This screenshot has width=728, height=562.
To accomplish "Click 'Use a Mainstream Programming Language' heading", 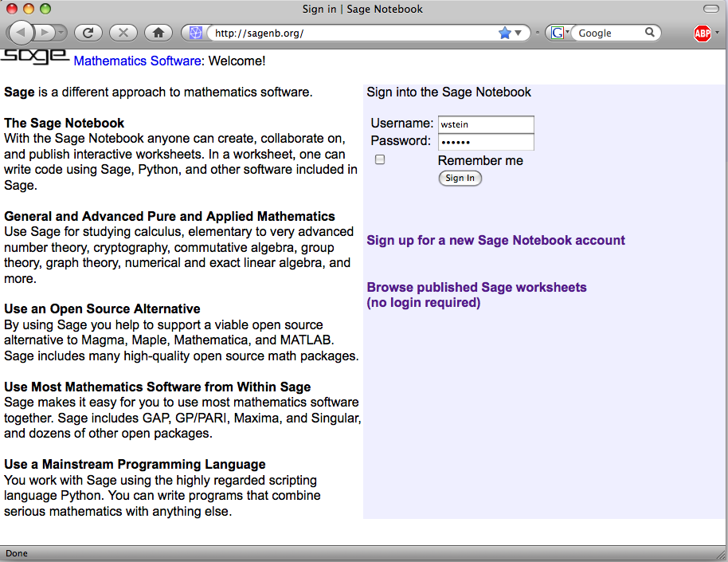I will click(135, 465).
